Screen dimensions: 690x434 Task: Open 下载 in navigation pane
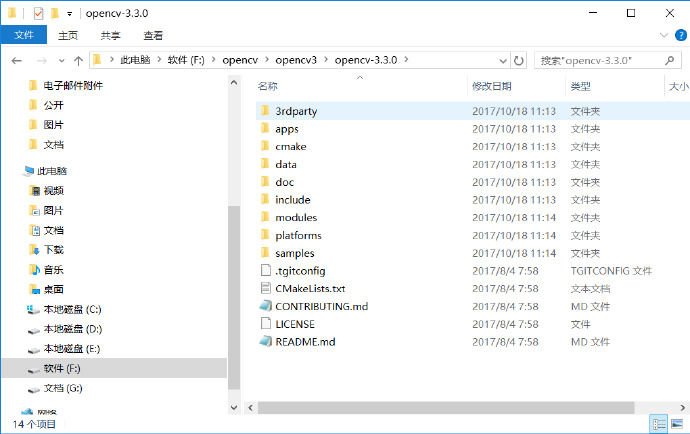click(54, 250)
